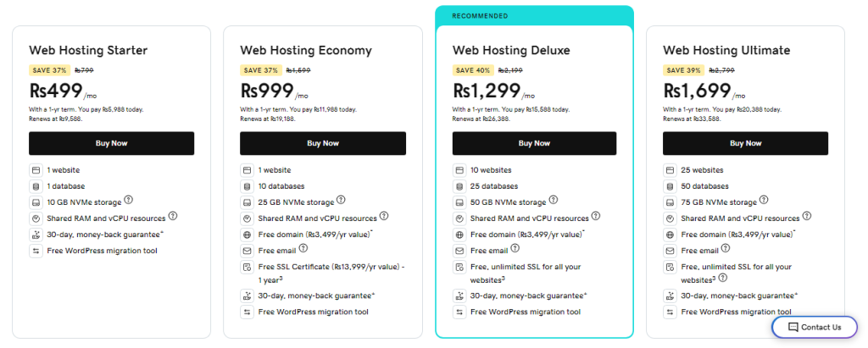This screenshot has width=868, height=348.
Task: Click help icon next to Ultimate Free email
Action: point(726,249)
